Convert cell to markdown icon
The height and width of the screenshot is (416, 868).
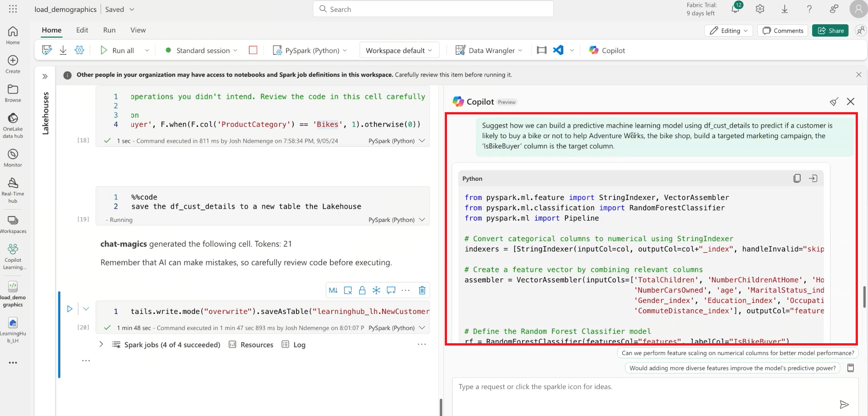click(x=333, y=290)
